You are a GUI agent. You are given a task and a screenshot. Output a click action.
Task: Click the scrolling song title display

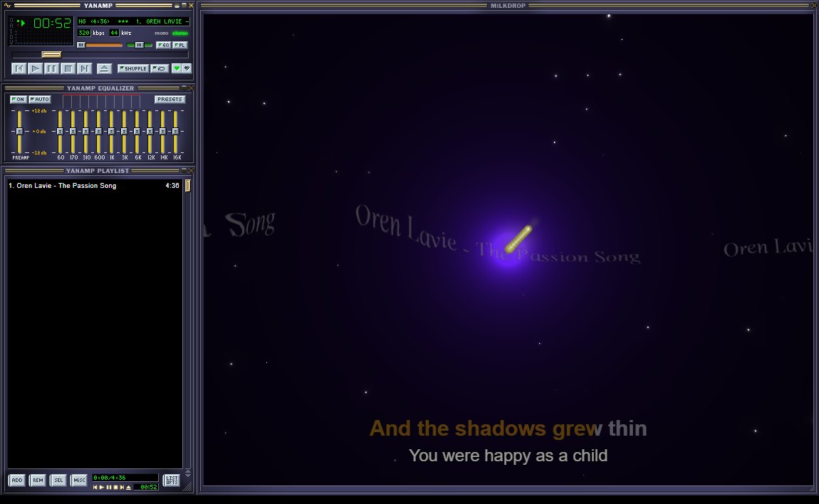(134, 21)
